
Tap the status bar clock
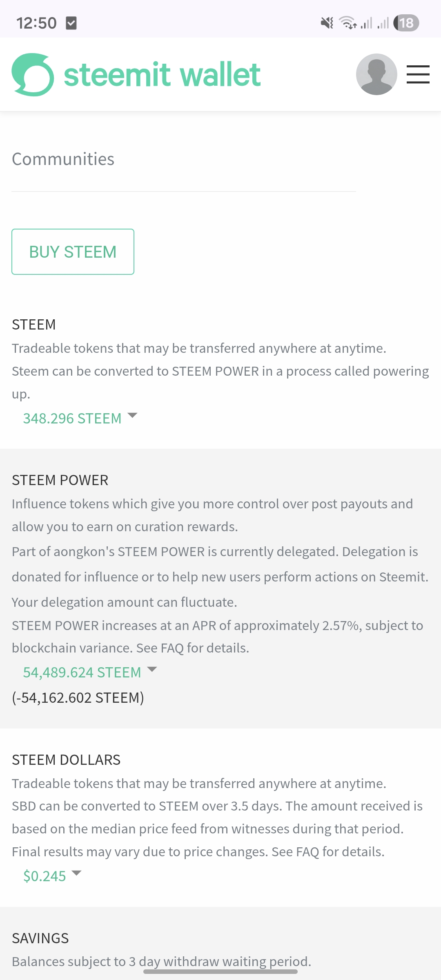[x=36, y=23]
